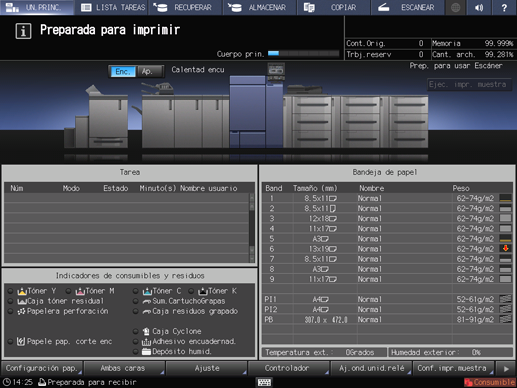Select tray 6 row with 13x19 paper
Viewport: 517px width, 388px height.
(387, 249)
